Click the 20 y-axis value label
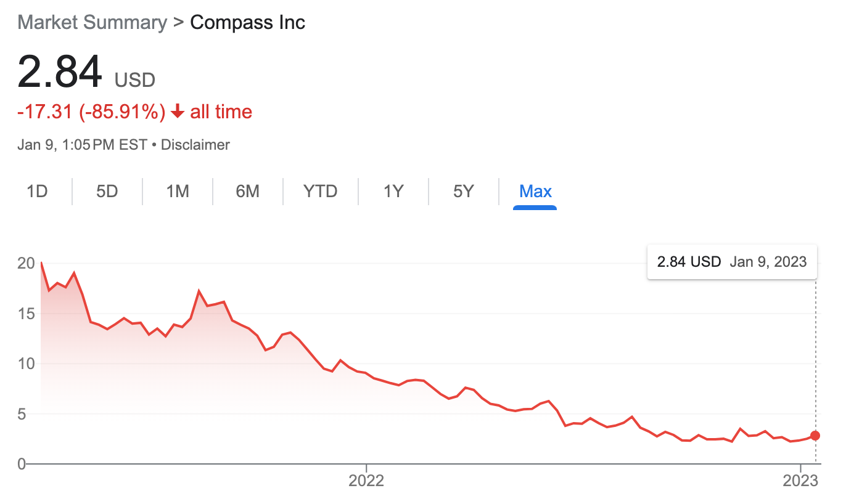Image resolution: width=846 pixels, height=504 pixels. (25, 263)
